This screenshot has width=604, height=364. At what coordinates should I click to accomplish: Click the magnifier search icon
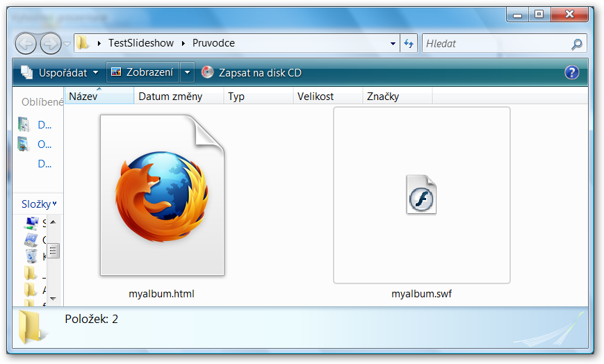(577, 44)
